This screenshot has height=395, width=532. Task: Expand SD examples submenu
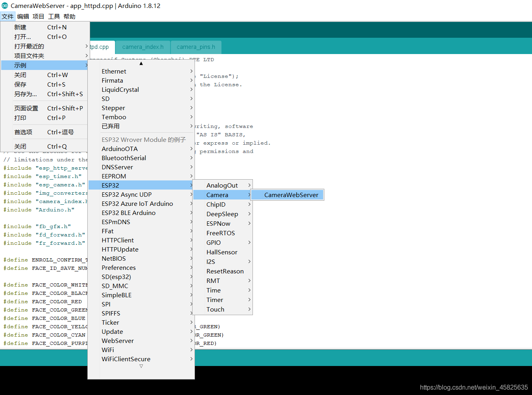pos(141,99)
